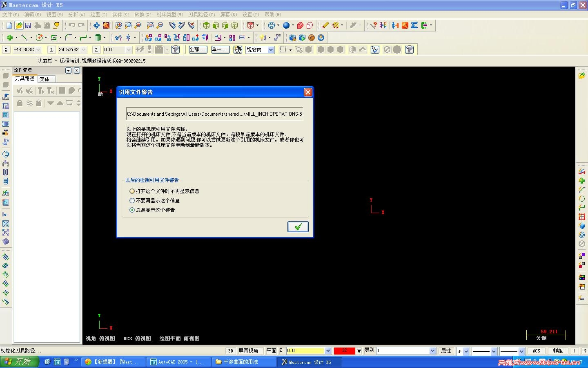Image resolution: width=588 pixels, height=368 pixels.
Task: Switch to 干涉曲面的用法 folder taskbar window
Action: tap(244, 362)
